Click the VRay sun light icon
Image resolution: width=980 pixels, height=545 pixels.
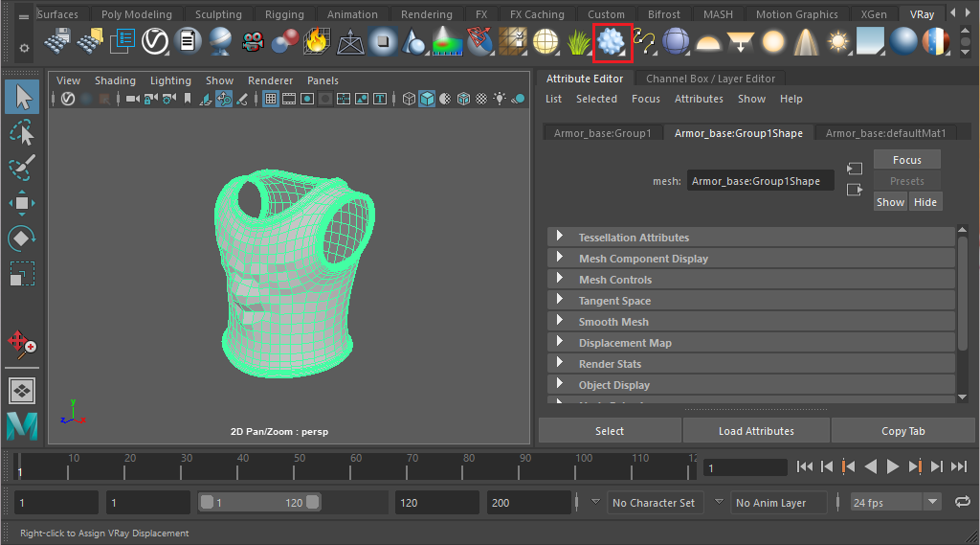pyautogui.click(x=837, y=42)
